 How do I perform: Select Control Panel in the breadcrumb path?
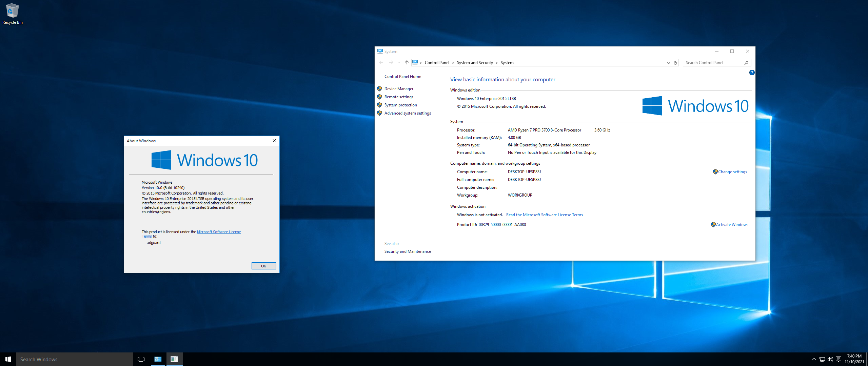[437, 63]
